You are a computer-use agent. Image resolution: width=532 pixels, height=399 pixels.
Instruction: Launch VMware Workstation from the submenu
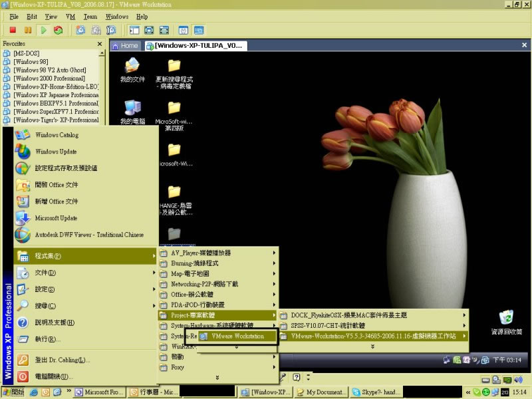point(237,336)
